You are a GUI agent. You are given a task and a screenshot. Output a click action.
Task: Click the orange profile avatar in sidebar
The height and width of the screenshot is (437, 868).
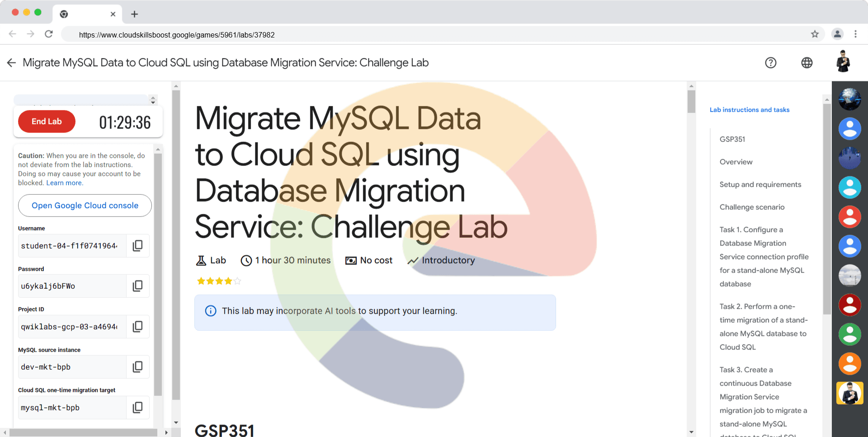click(x=850, y=364)
